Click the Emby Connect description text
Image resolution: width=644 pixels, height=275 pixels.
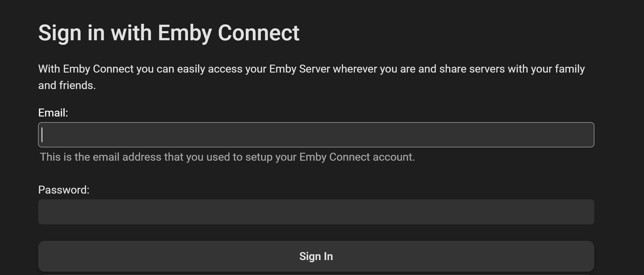pos(311,77)
